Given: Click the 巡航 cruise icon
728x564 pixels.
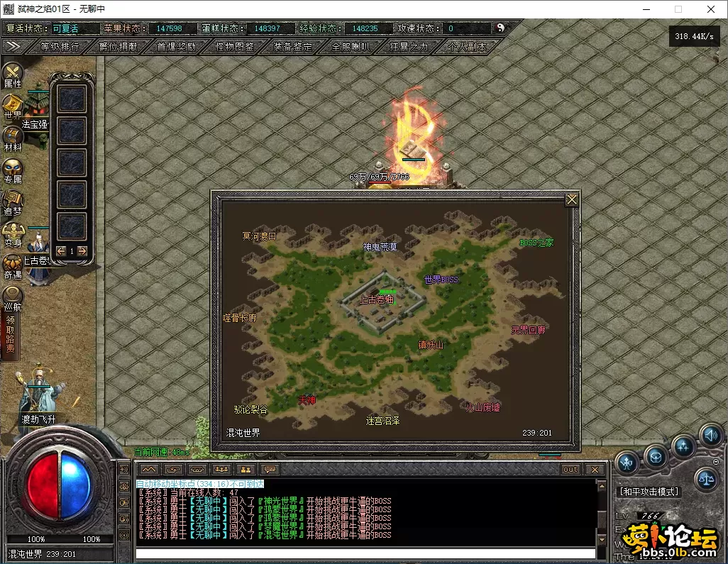Looking at the screenshot, I should (13, 298).
